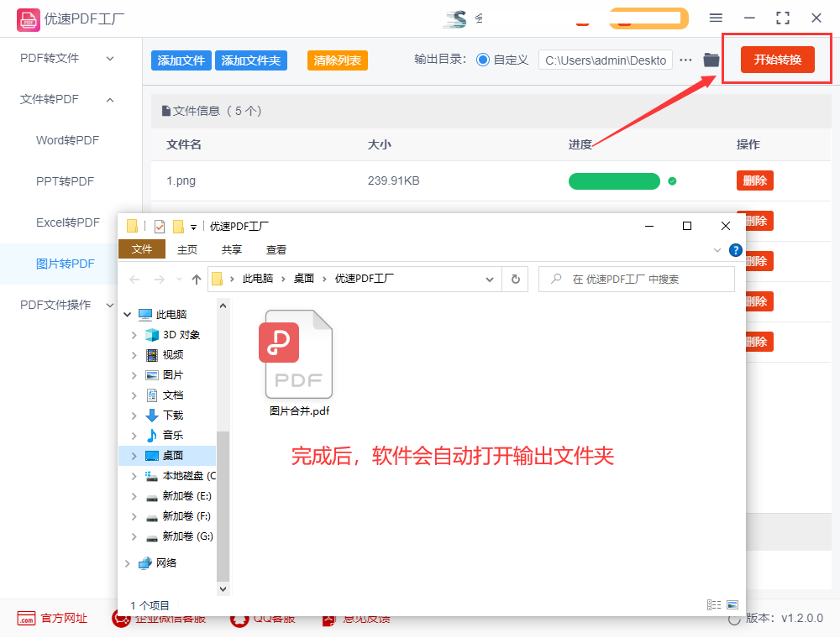The height and width of the screenshot is (638, 840).
Task: Click the 1.png green progress bar
Action: click(x=614, y=181)
